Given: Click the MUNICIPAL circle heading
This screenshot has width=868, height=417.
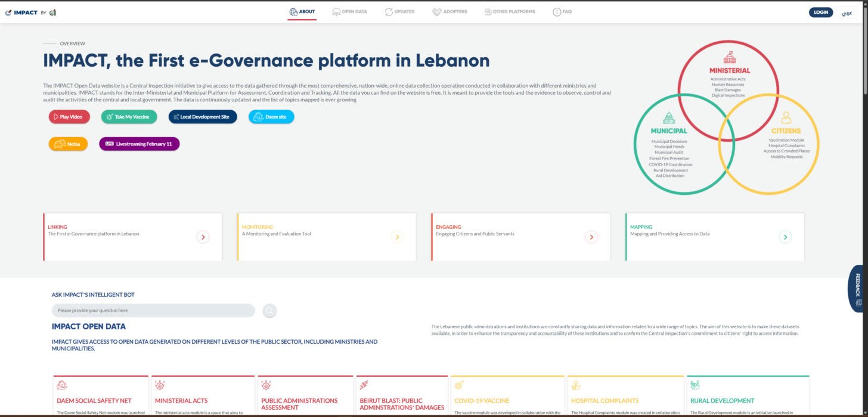Looking at the screenshot, I should click(x=669, y=130).
